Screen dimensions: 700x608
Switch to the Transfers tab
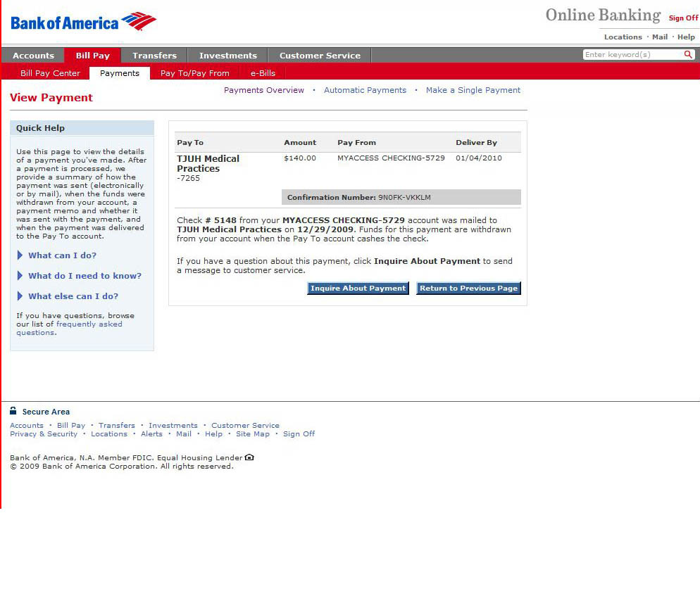(154, 56)
